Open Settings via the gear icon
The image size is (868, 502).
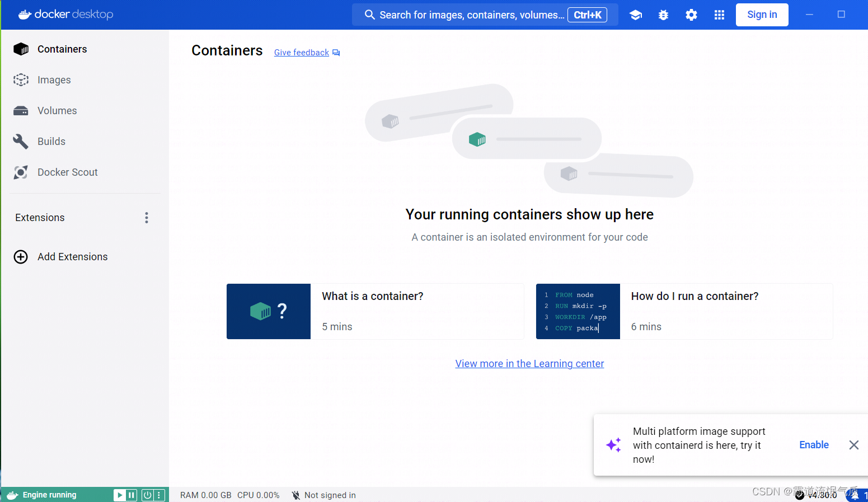tap(691, 15)
